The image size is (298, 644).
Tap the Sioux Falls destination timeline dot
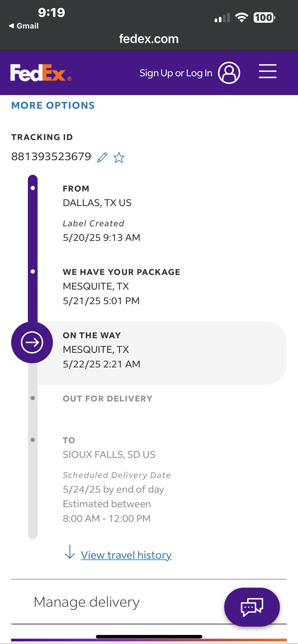(x=33, y=440)
